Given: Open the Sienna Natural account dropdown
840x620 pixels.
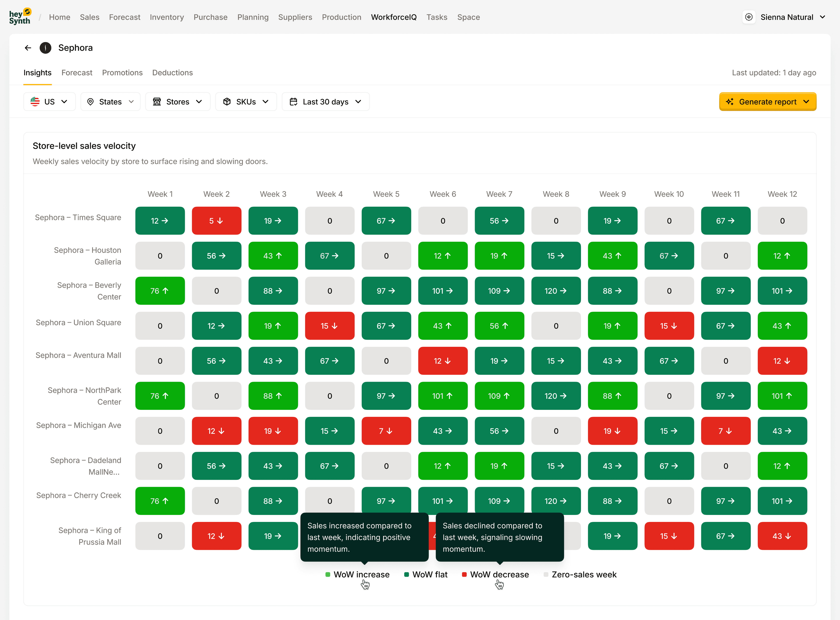Looking at the screenshot, I should tap(792, 17).
